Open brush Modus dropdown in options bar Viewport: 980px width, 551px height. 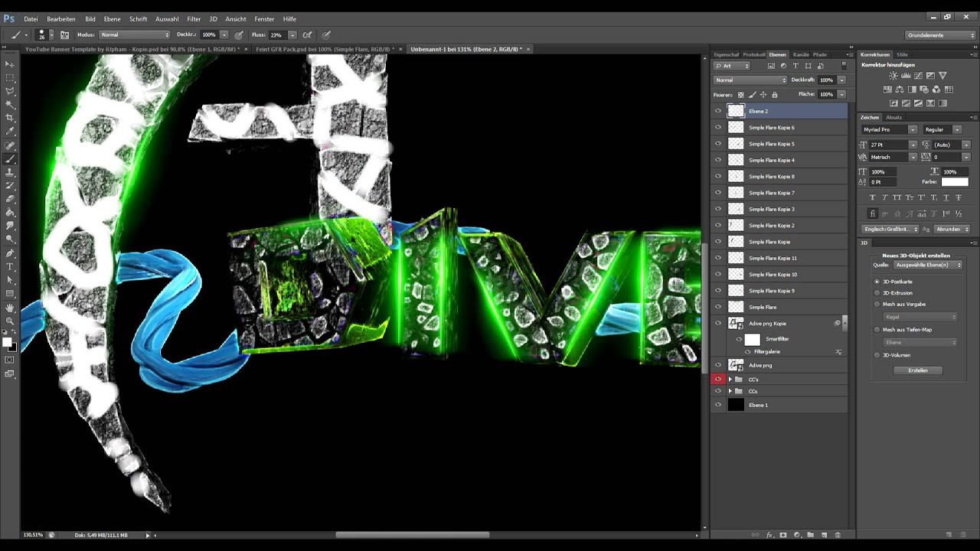click(135, 34)
